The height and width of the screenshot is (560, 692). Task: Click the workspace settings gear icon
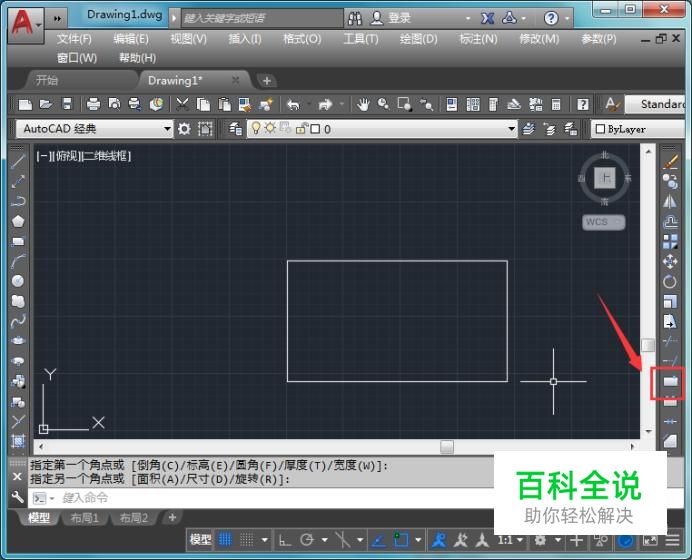point(184,129)
